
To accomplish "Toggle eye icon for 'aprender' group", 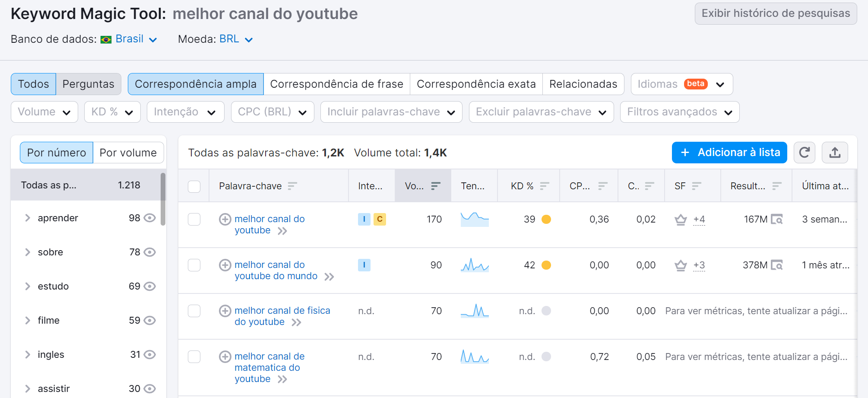I will [149, 218].
